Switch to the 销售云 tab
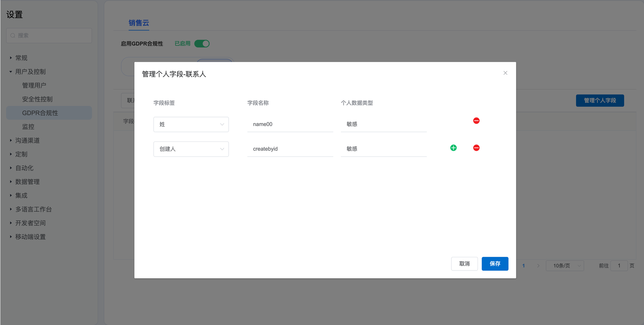Screen dimensions: 644x325 (139, 23)
